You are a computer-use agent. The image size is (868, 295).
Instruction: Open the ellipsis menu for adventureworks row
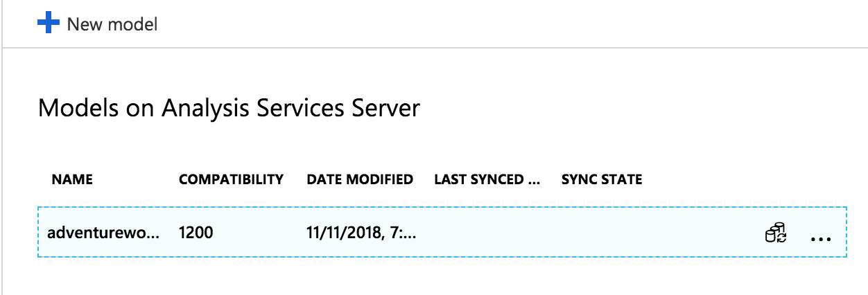point(820,238)
